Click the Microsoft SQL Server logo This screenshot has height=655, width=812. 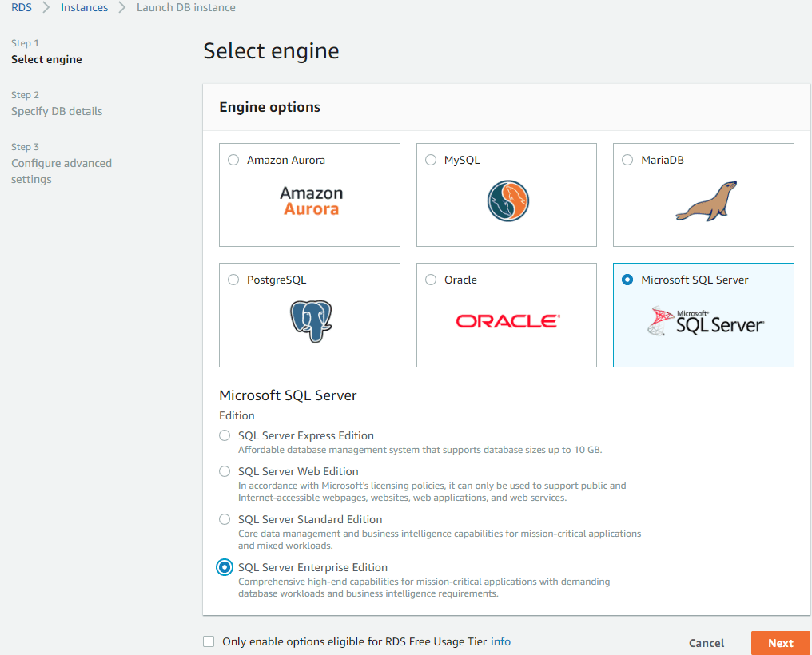click(x=706, y=321)
